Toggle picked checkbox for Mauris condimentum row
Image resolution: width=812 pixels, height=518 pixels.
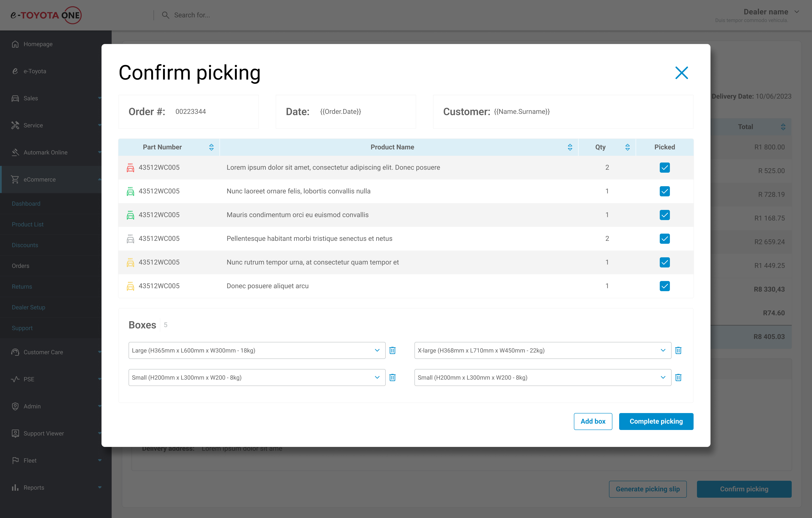[x=664, y=215]
